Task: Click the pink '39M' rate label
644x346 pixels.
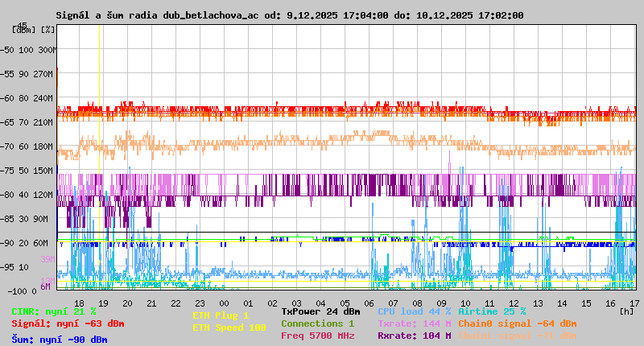Action: (x=48, y=259)
